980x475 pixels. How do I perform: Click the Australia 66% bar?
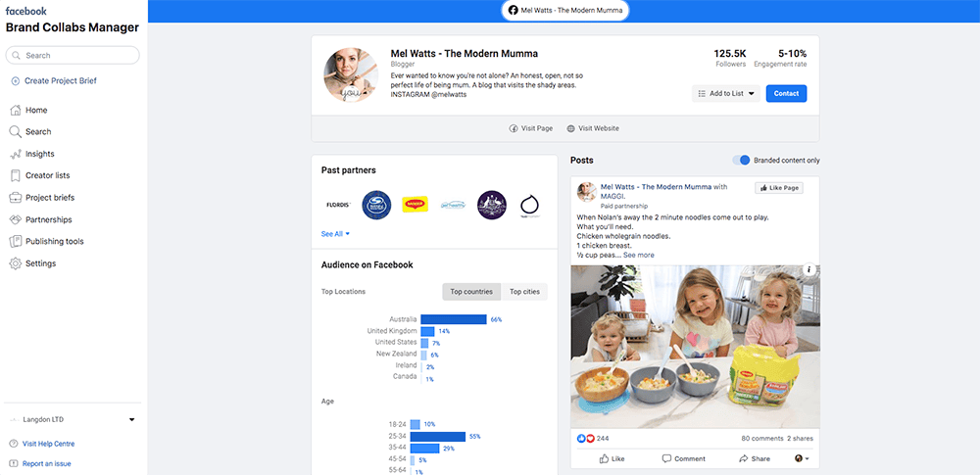[454, 319]
